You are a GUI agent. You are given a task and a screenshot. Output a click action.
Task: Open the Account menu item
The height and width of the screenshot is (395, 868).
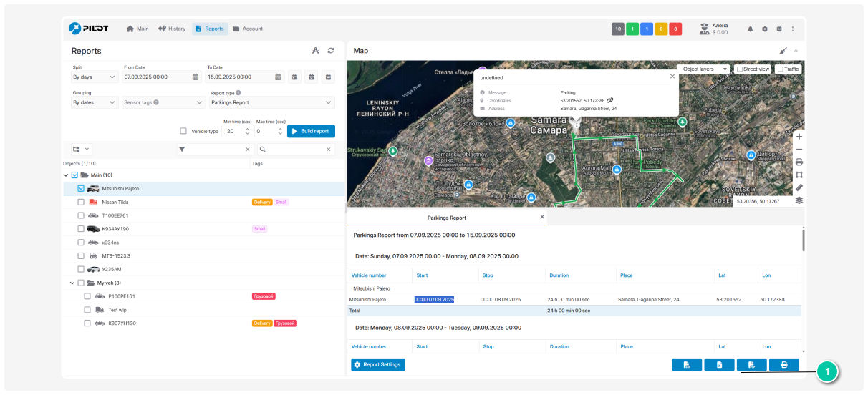(248, 29)
